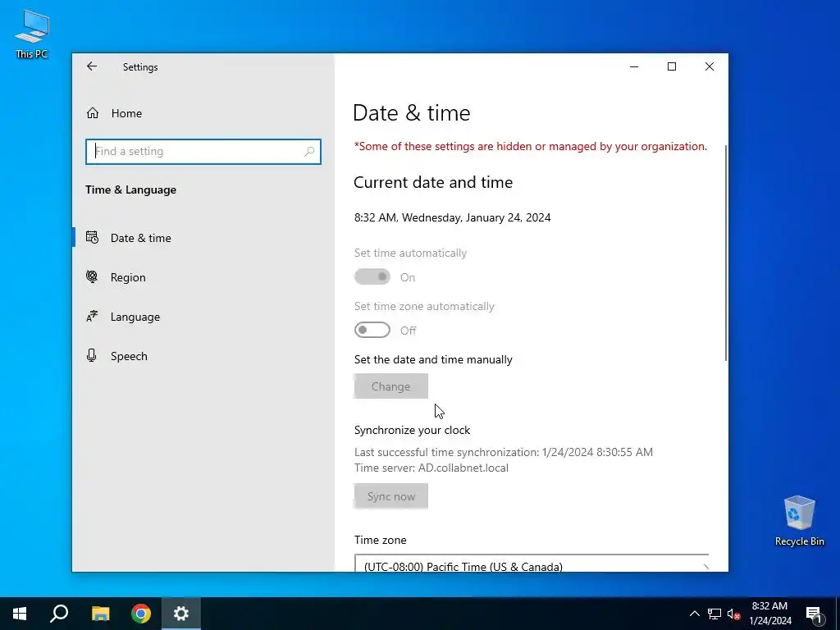Click the network icon in system tray

point(714,614)
